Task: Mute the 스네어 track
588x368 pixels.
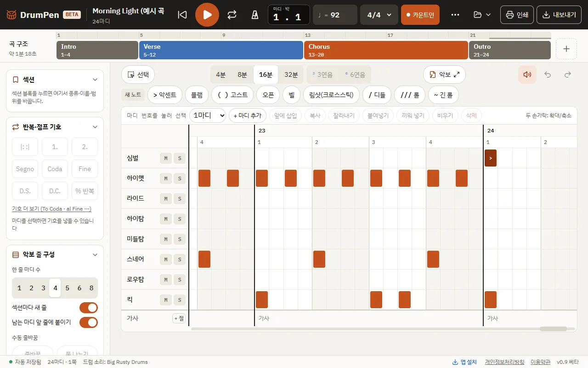Action: [x=166, y=259]
